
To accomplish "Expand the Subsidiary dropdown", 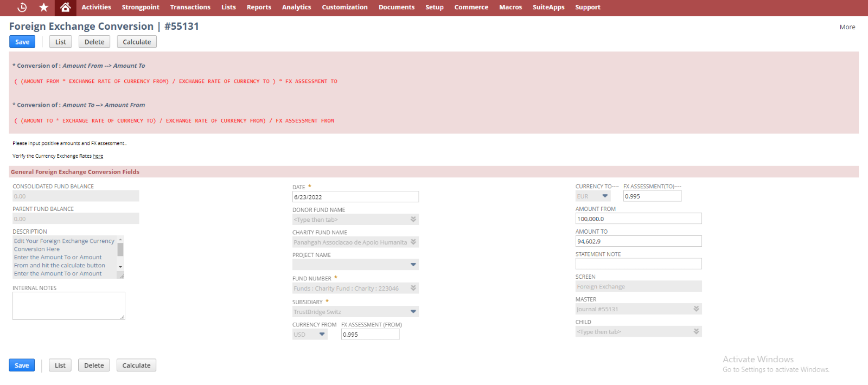I will pyautogui.click(x=413, y=312).
